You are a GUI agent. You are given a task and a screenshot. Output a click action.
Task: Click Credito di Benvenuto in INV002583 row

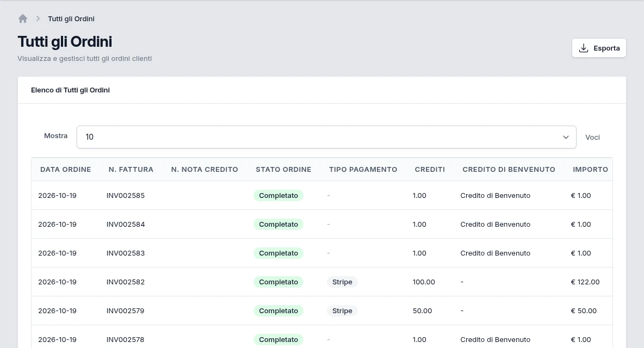(496, 253)
